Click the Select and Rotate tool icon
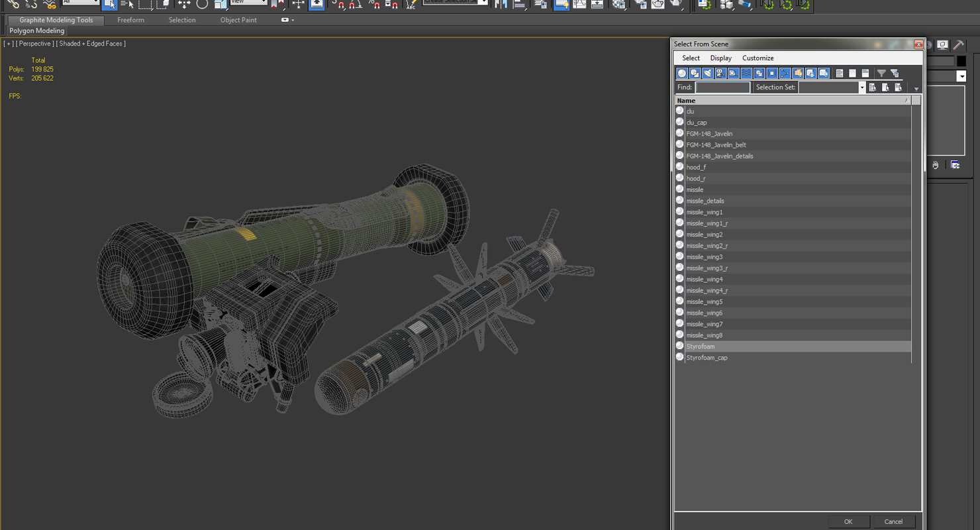980x530 pixels. coord(202,5)
